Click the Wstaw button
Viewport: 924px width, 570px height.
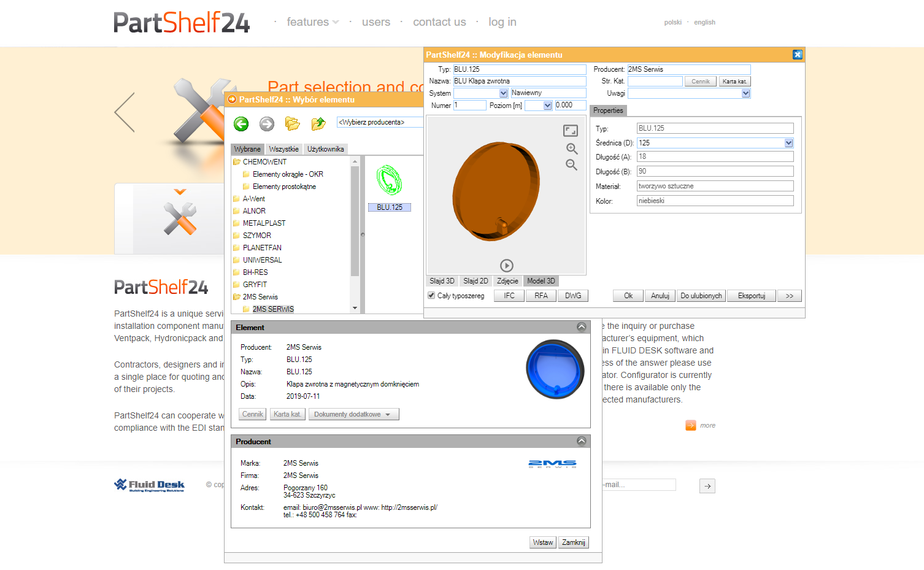click(x=543, y=542)
